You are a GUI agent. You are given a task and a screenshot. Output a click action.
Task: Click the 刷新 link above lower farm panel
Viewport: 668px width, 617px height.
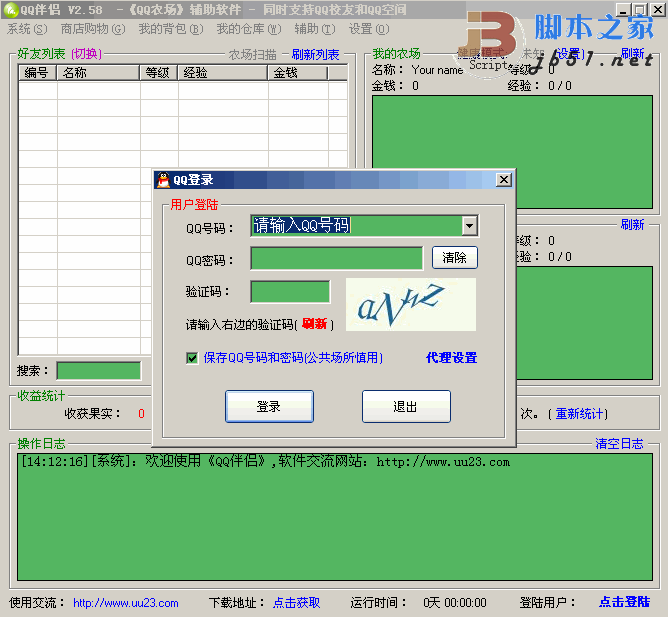click(633, 225)
